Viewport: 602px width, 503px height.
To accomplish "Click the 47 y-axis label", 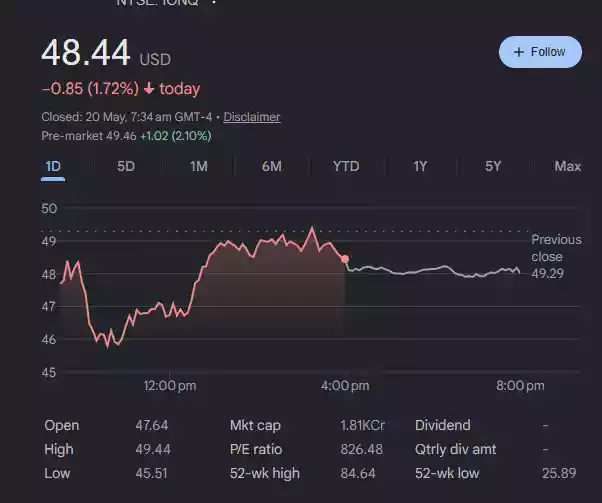I will point(49,306).
